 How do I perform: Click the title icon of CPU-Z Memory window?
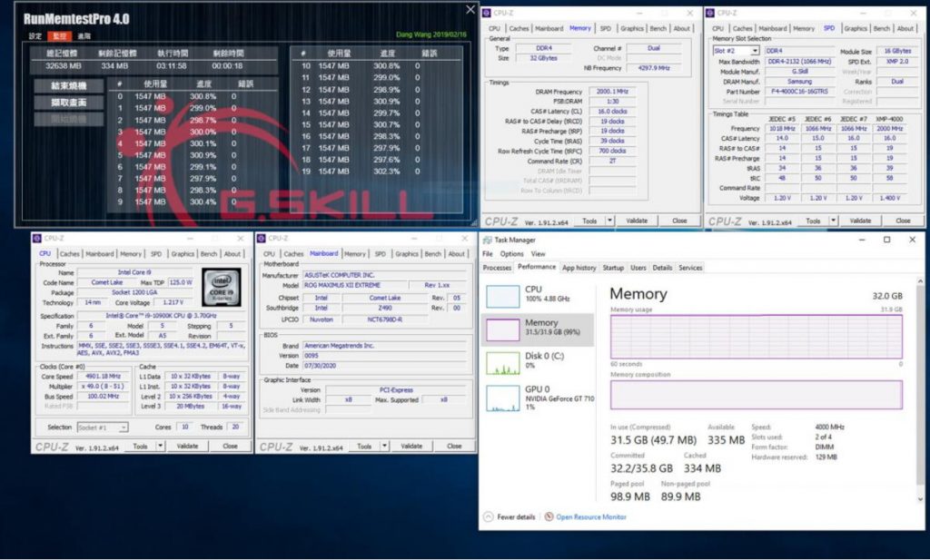click(x=487, y=13)
